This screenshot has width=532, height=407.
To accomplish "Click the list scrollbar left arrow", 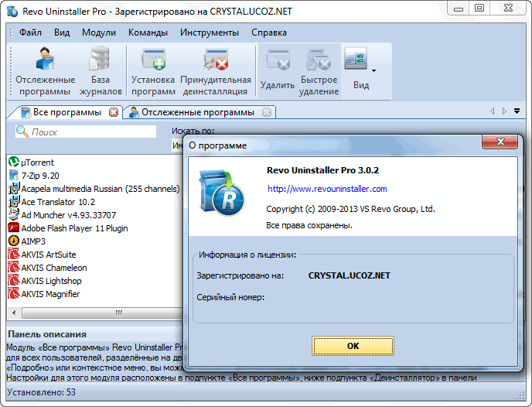I will [14, 313].
